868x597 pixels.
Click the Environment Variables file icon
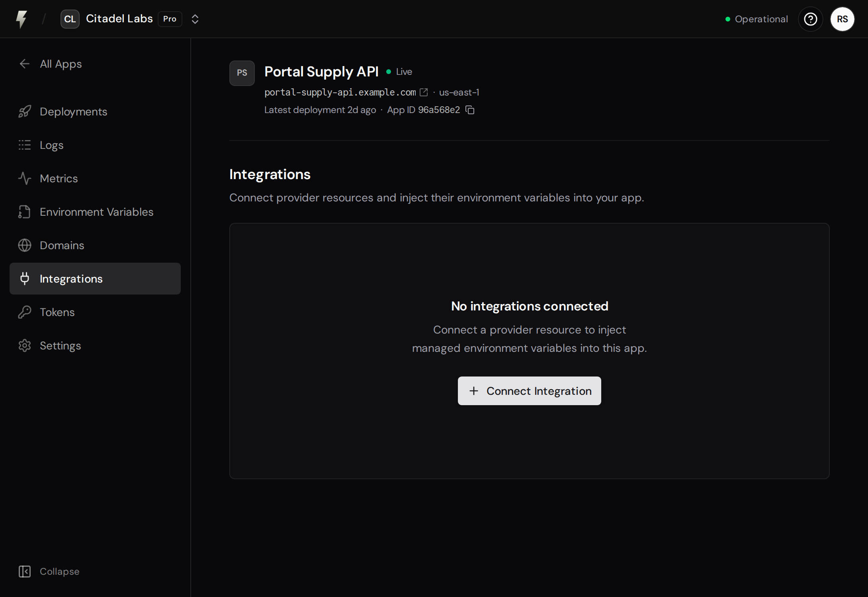point(25,212)
